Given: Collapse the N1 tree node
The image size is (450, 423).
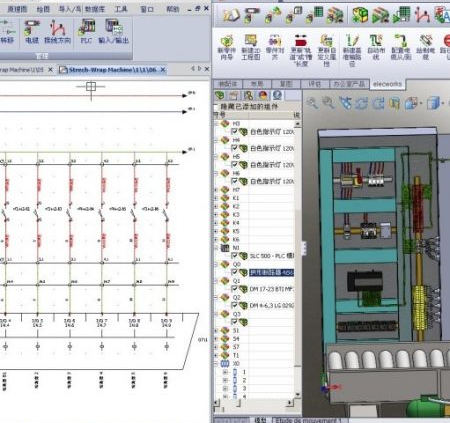Looking at the screenshot, I should click(x=216, y=248).
